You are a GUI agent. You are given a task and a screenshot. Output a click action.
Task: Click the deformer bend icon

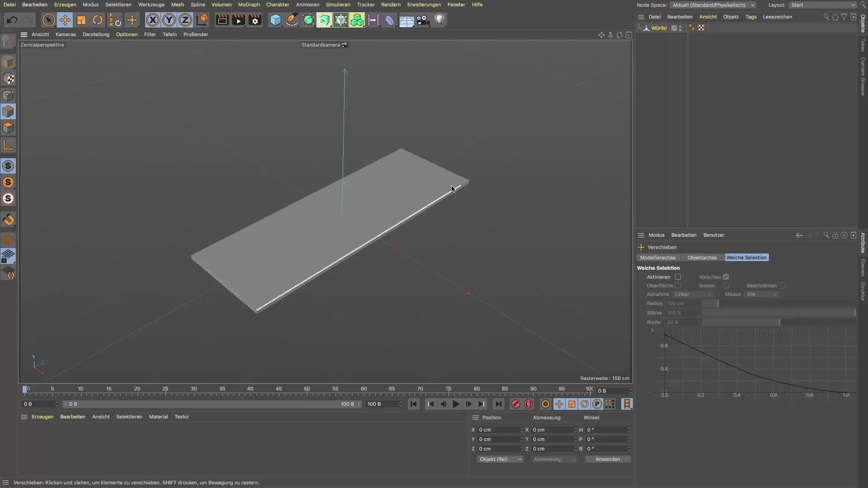click(390, 20)
